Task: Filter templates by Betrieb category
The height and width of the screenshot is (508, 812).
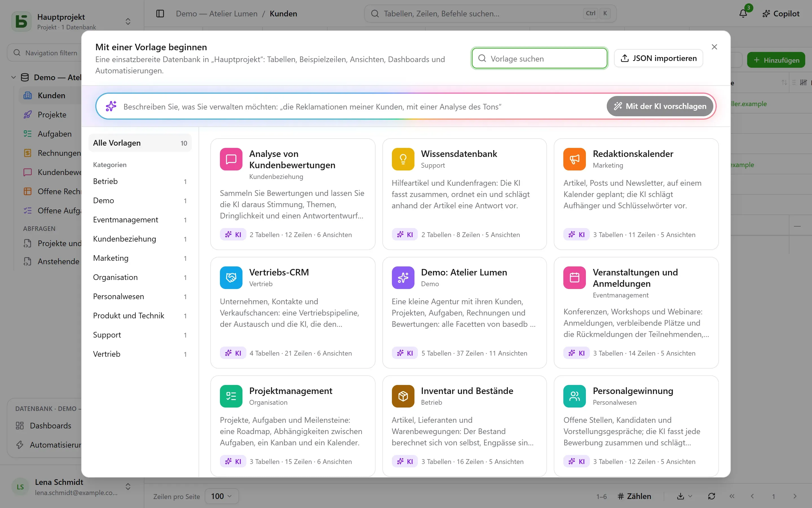Action: click(140, 181)
